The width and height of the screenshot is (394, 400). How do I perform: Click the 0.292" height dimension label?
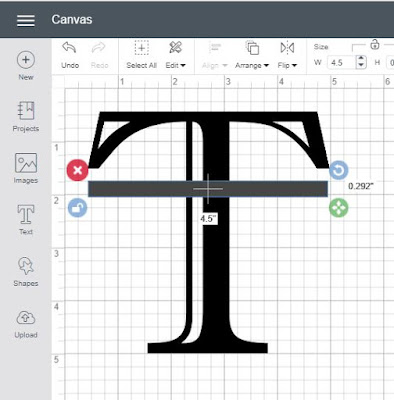(x=361, y=186)
